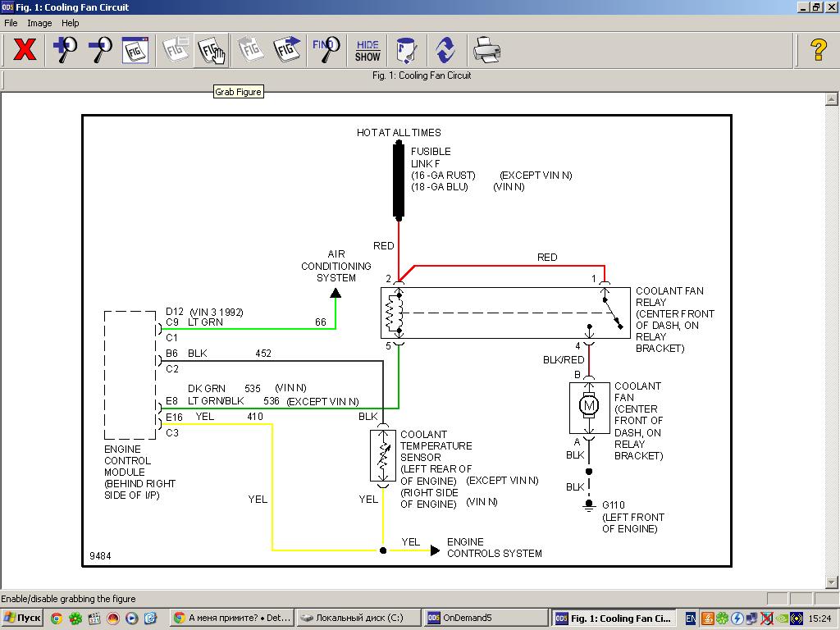Click the red X close figure icon
Image resolution: width=840 pixels, height=630 pixels.
pos(25,50)
